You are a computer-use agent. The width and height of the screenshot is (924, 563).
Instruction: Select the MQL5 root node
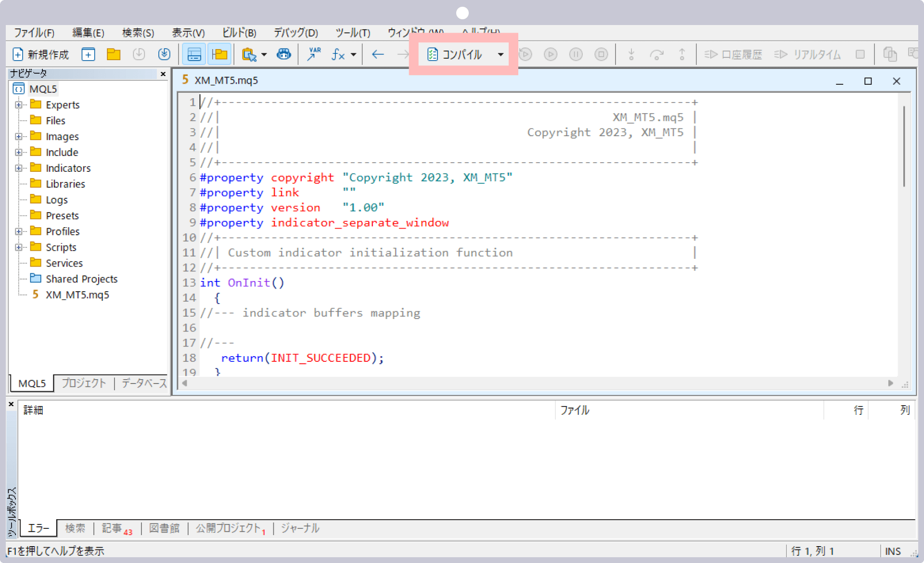43,89
